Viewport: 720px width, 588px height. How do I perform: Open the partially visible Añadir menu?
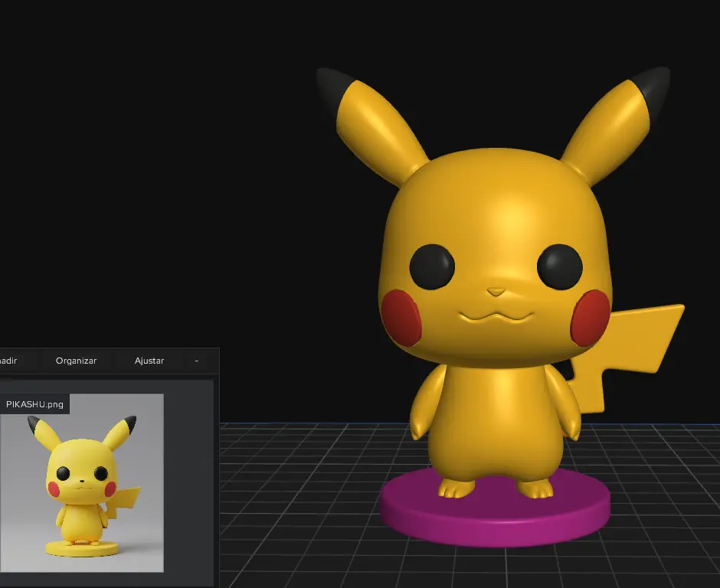point(8,361)
